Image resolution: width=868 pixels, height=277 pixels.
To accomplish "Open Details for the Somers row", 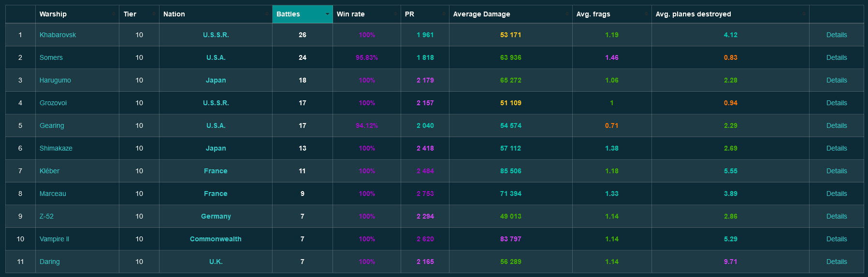I will click(x=836, y=57).
